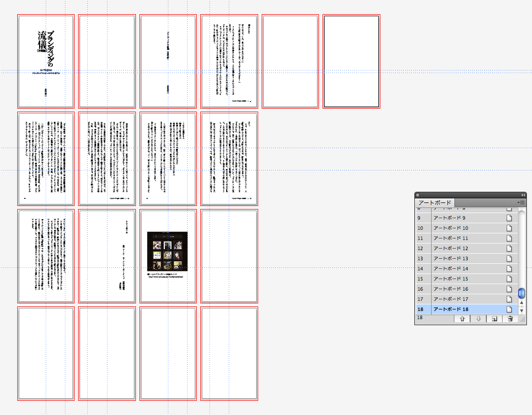532x415 pixels.
Task: Select the アートボード 17 row
Action: tap(467, 299)
